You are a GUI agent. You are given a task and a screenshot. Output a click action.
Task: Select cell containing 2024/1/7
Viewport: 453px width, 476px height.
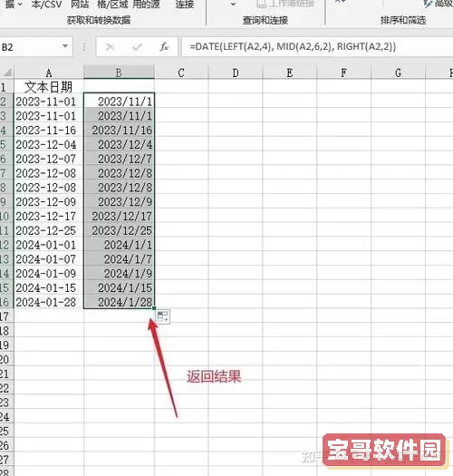120,259
